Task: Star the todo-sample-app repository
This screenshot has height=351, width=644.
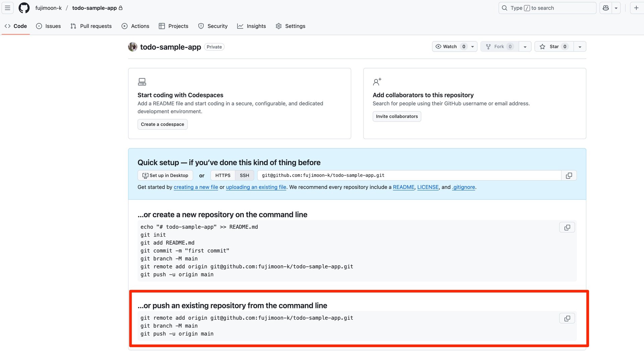Action: (x=554, y=47)
